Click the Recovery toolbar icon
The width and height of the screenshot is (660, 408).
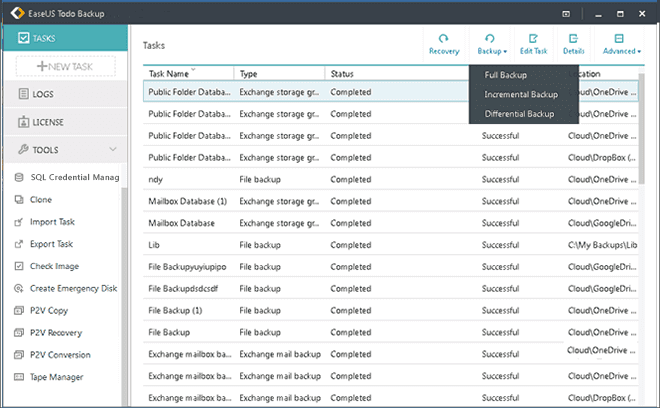(x=443, y=39)
